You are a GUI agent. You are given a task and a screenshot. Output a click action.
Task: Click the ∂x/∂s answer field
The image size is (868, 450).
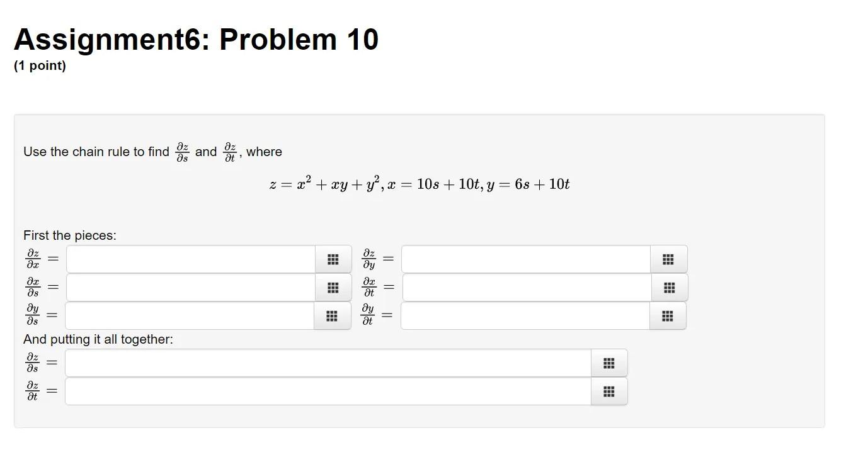pyautogui.click(x=189, y=287)
